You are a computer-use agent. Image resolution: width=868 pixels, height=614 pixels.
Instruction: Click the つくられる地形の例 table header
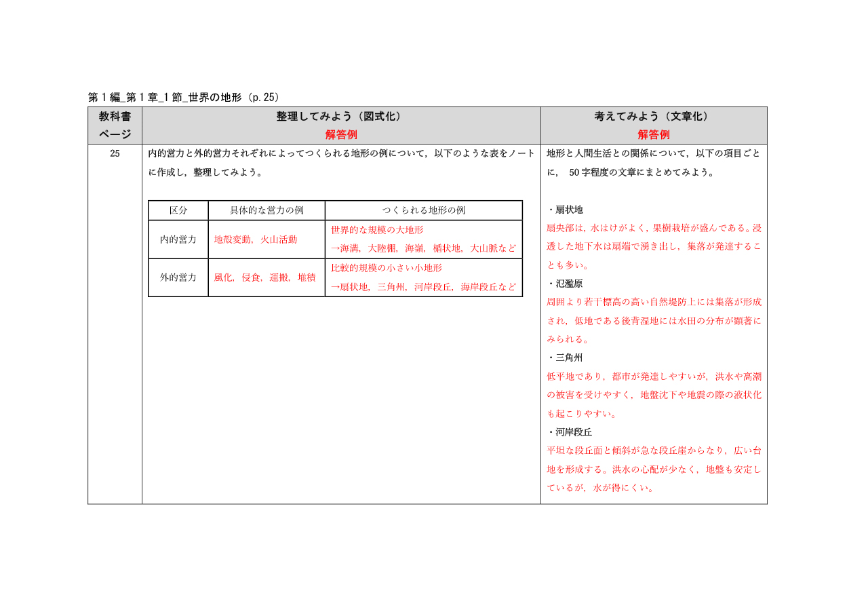(423, 210)
